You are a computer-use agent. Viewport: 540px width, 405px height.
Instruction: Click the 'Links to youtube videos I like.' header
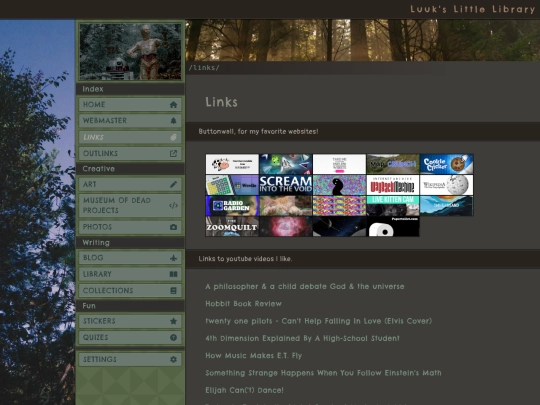tap(245, 259)
